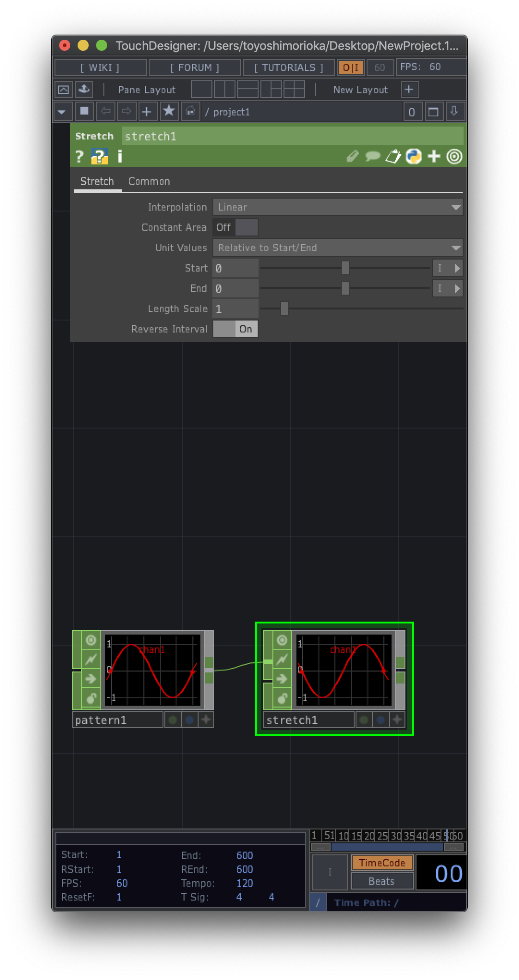
Task: Click the stretch1 operator name field
Action: click(293, 136)
